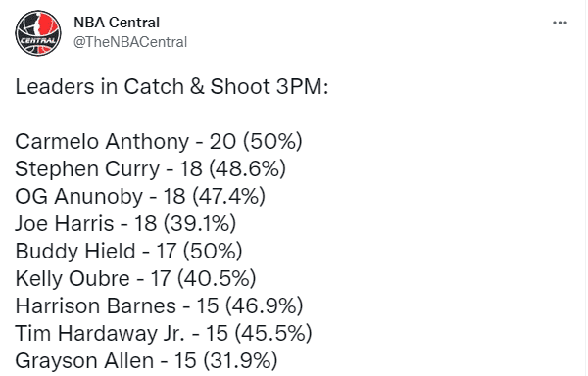Click the (45.5%) percentage for Hardaway

pyautogui.click(x=273, y=334)
